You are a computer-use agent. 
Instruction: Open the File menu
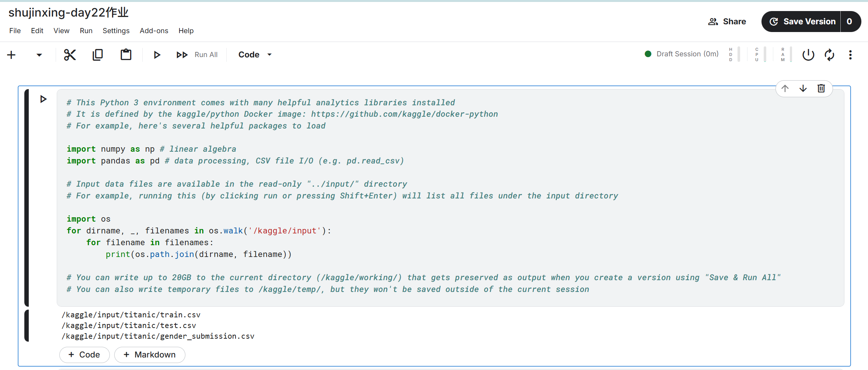click(15, 31)
